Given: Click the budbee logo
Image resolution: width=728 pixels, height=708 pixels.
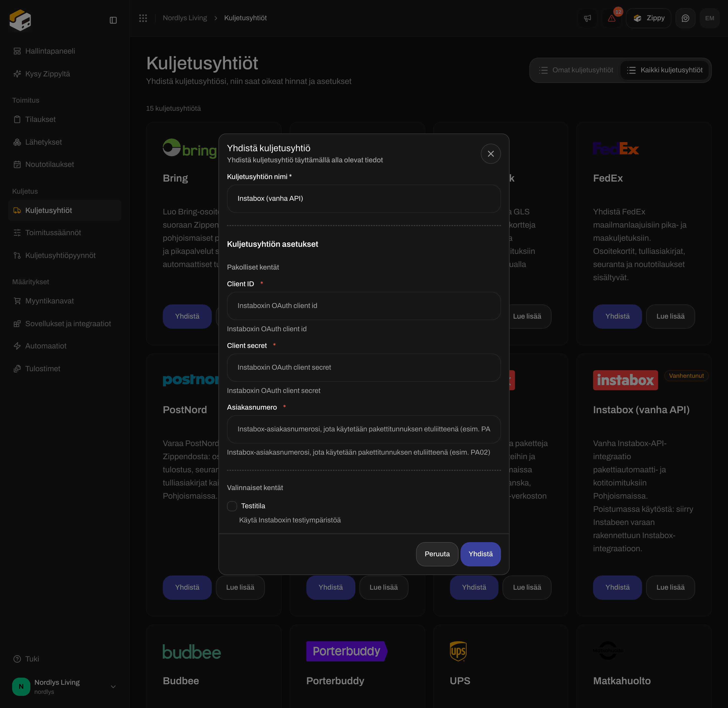Looking at the screenshot, I should (x=192, y=652).
